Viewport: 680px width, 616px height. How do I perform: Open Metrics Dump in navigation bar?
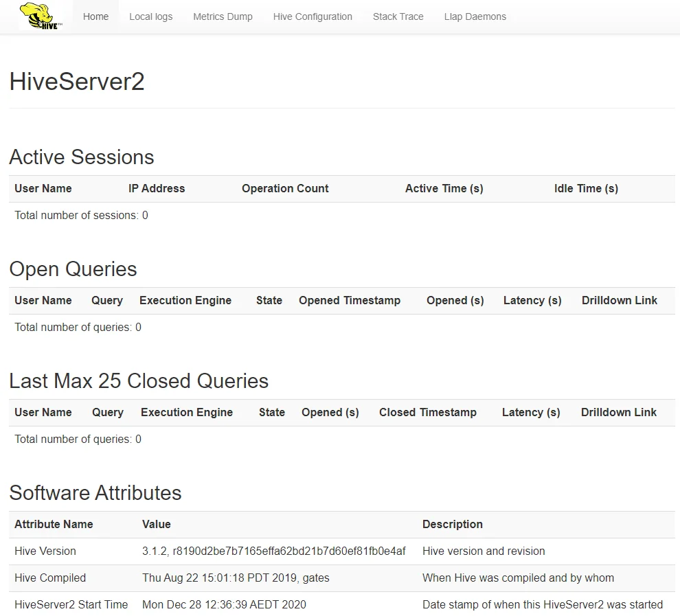(x=223, y=16)
